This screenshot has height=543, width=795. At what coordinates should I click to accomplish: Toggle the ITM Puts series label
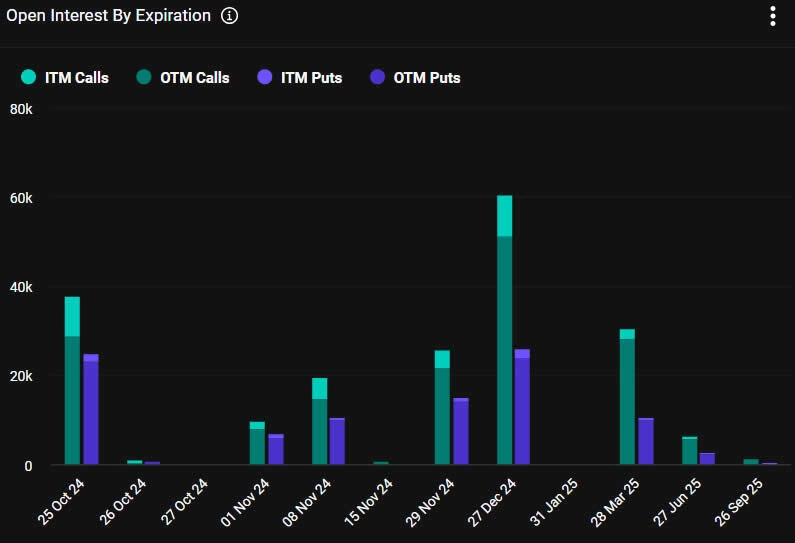[x=311, y=78]
